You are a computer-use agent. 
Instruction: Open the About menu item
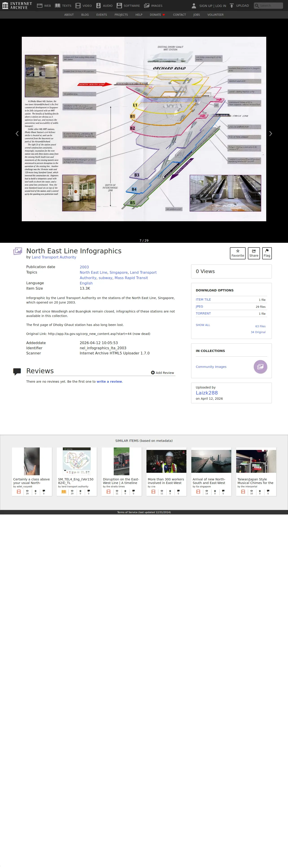point(69,15)
